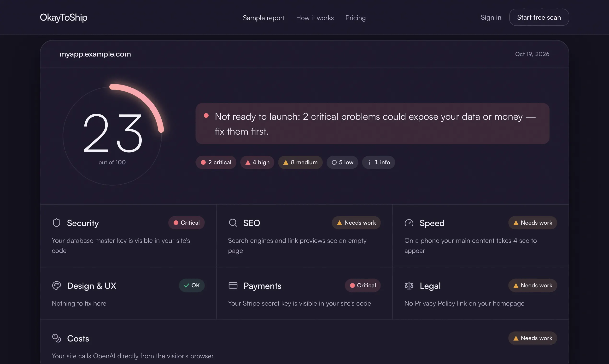Click "out of 100" label
This screenshot has width=609, height=364.
[112, 162]
